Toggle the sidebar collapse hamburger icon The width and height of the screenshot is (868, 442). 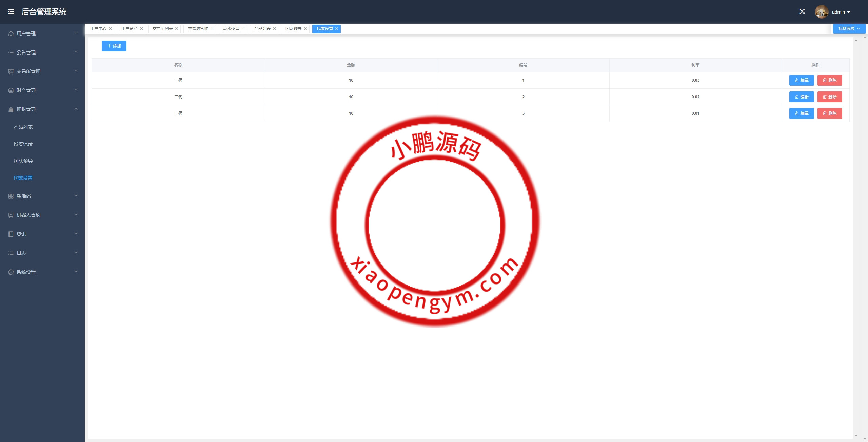[11, 12]
